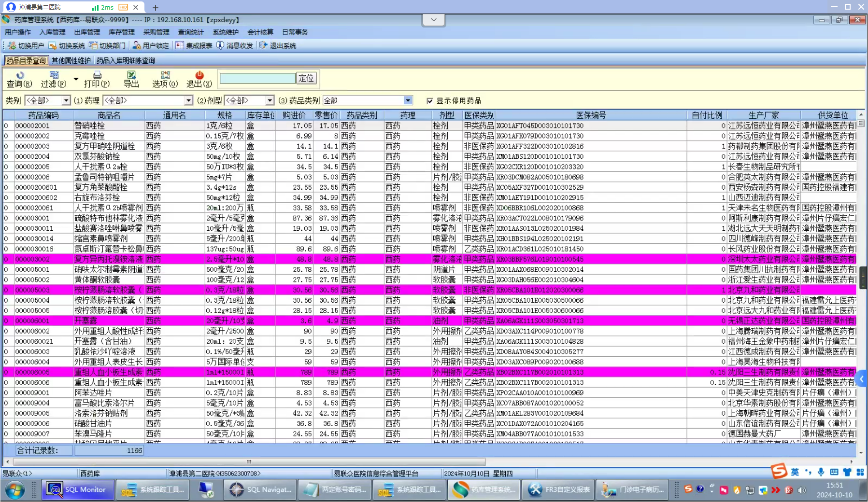Select the row 硝酸甘油片
The image size is (868, 502).
coord(430,423)
